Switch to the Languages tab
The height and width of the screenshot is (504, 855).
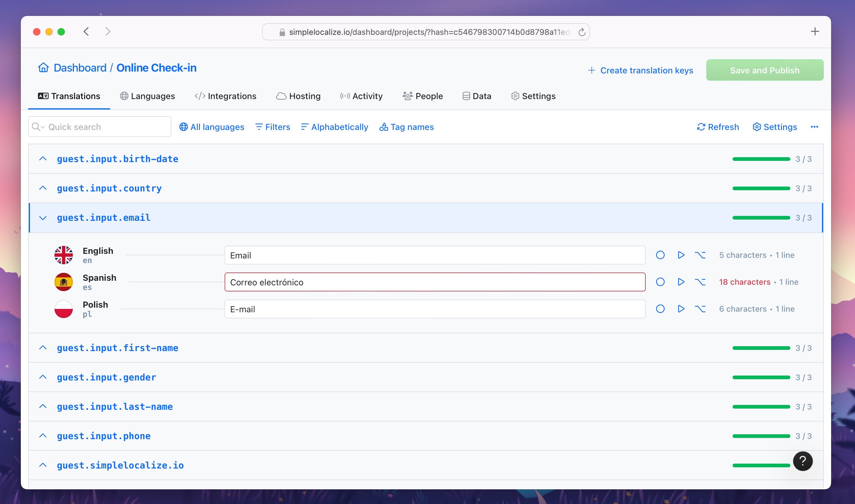[147, 96]
